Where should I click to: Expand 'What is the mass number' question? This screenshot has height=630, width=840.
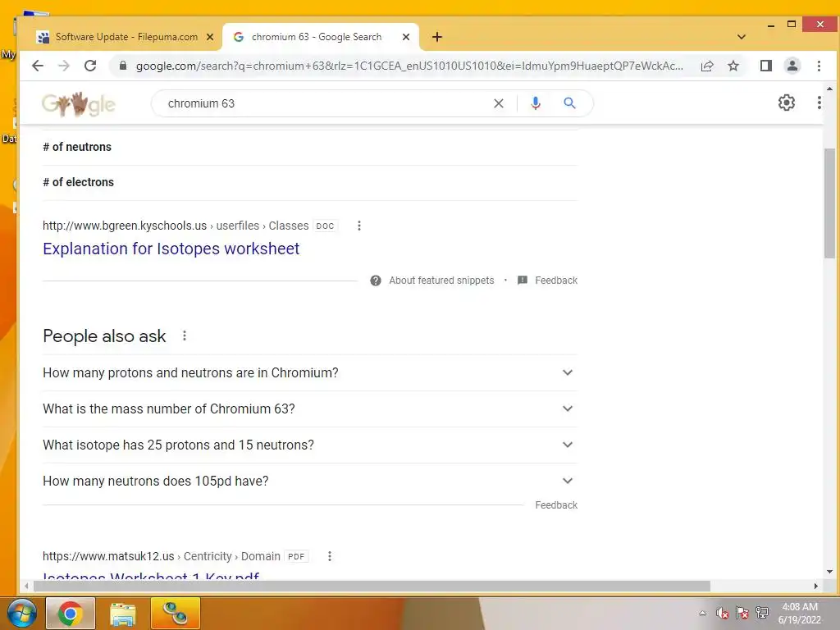click(x=309, y=409)
